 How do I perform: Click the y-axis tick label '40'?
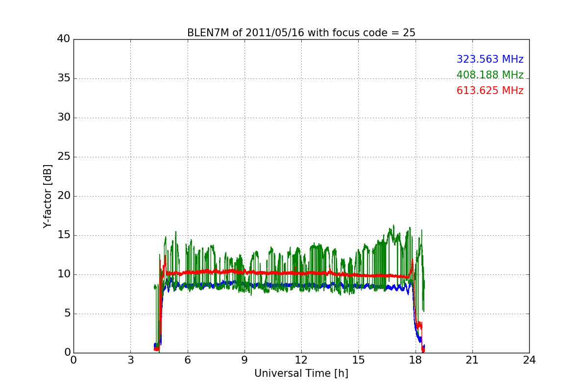click(64, 39)
